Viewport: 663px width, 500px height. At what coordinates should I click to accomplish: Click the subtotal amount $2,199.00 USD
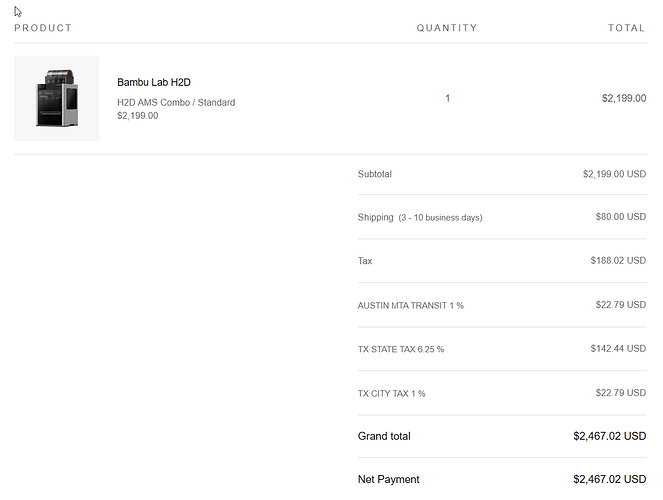(x=614, y=174)
